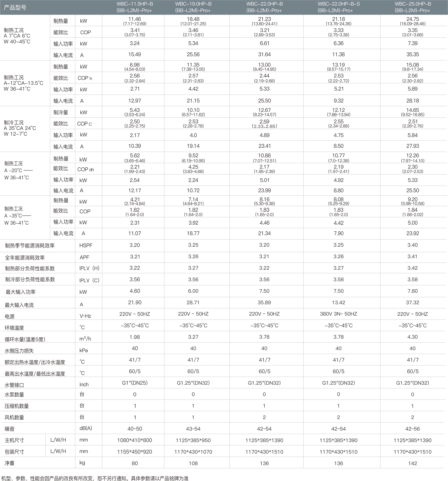Viewport: 448px width, 481px height.
Task: Select the 最大输入电流 row label
Action: (x=19, y=305)
